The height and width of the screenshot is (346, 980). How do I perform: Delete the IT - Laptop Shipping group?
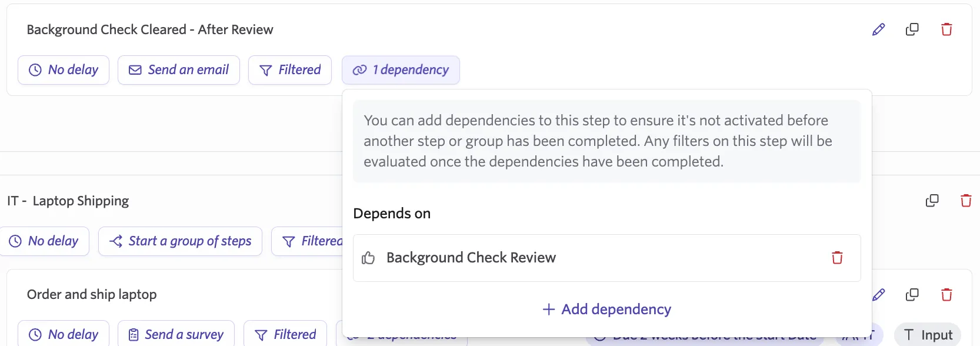[966, 201]
